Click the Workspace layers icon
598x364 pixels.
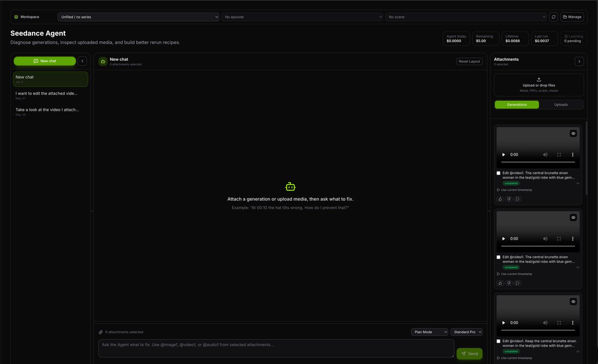(16, 17)
